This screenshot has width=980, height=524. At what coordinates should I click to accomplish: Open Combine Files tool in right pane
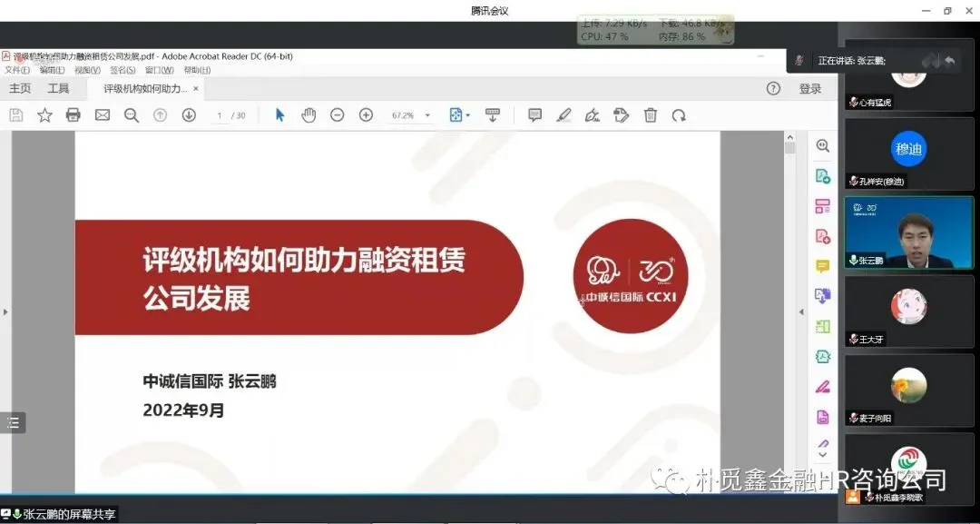823,296
